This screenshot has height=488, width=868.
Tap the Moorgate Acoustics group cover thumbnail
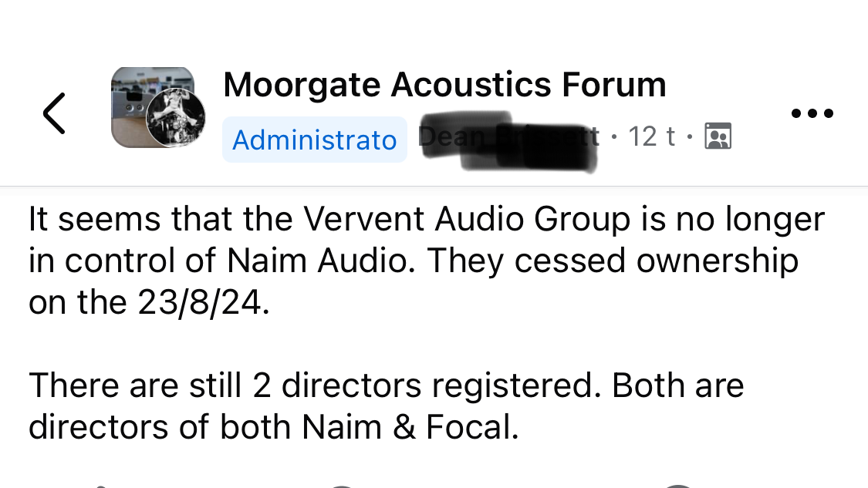click(139, 93)
